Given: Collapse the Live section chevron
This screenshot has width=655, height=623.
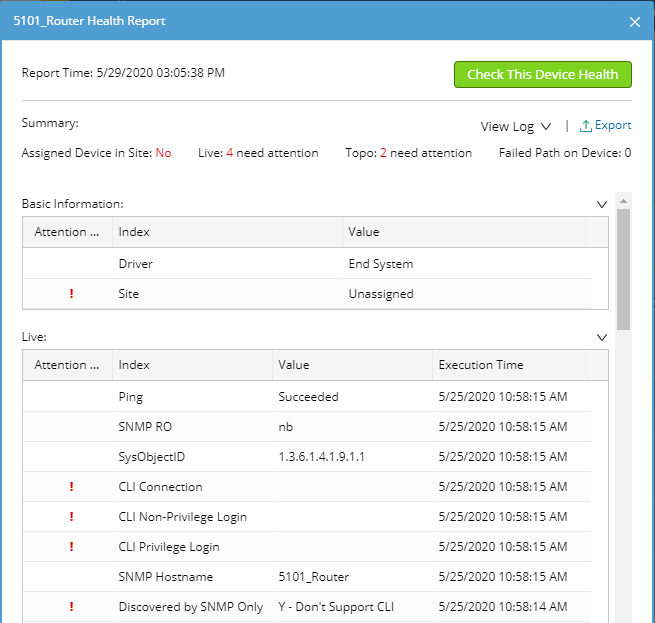Looking at the screenshot, I should pyautogui.click(x=602, y=337).
